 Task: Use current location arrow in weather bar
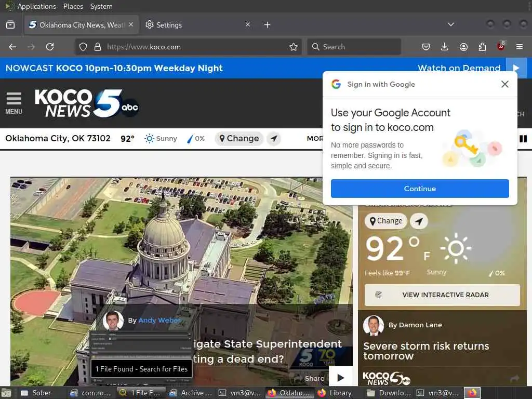(274, 138)
